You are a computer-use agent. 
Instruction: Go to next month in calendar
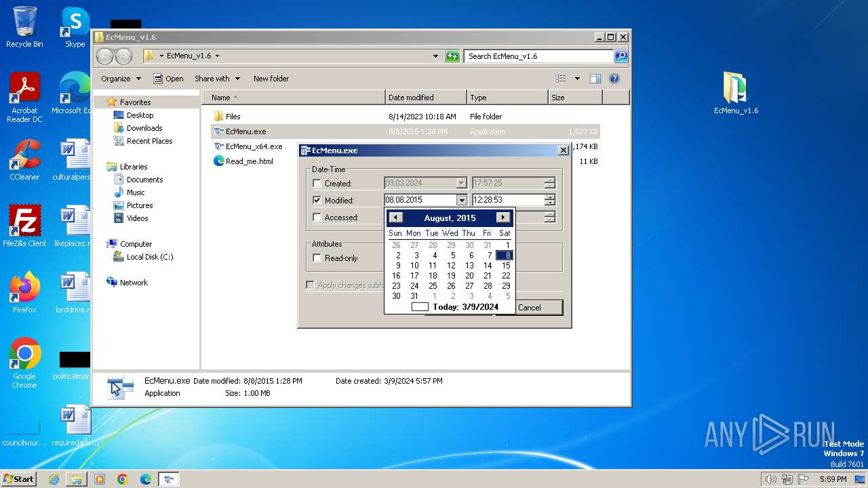click(x=503, y=218)
